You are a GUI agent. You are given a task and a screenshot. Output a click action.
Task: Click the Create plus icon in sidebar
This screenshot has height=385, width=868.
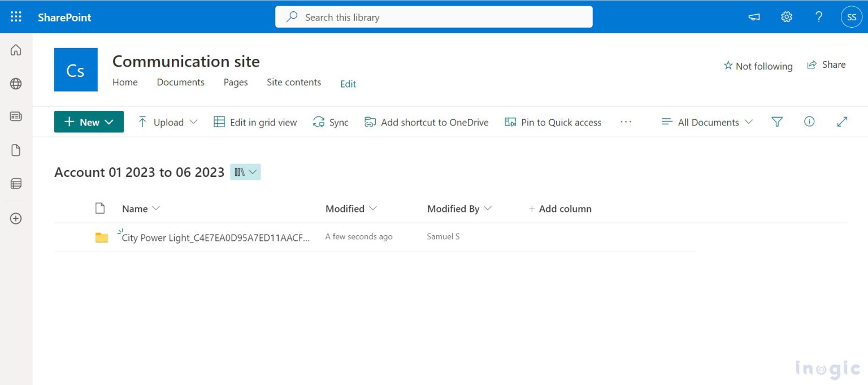pyautogui.click(x=16, y=219)
